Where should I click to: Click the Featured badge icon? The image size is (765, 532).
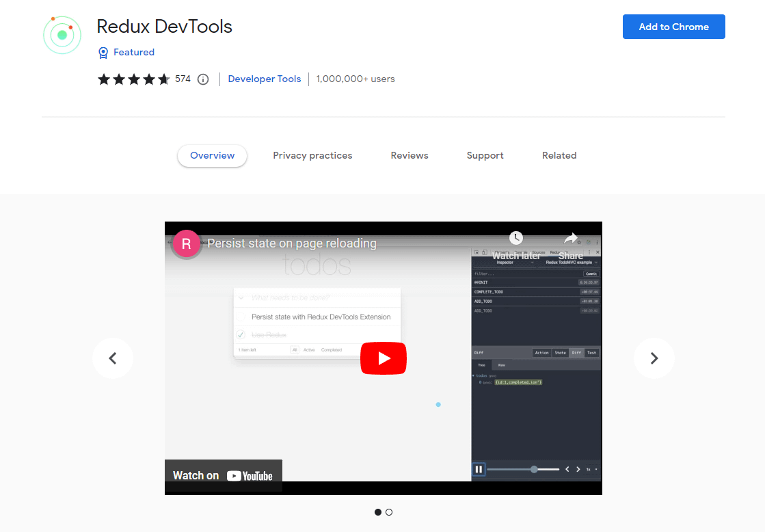[x=103, y=53]
